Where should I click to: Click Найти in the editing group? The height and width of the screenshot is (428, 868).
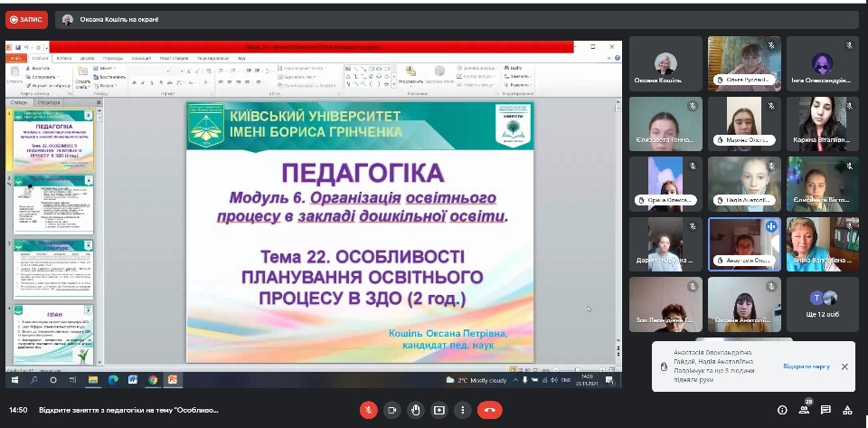tap(513, 68)
